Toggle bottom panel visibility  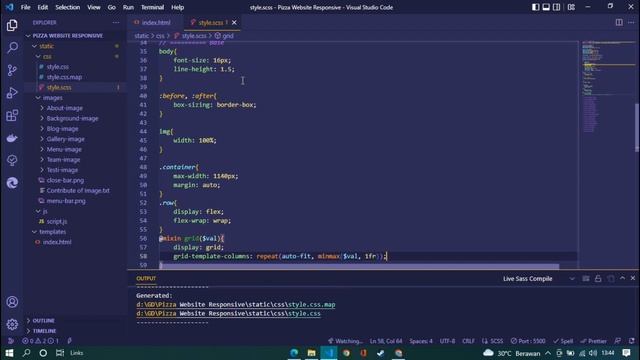pyautogui.click(x=546, y=7)
